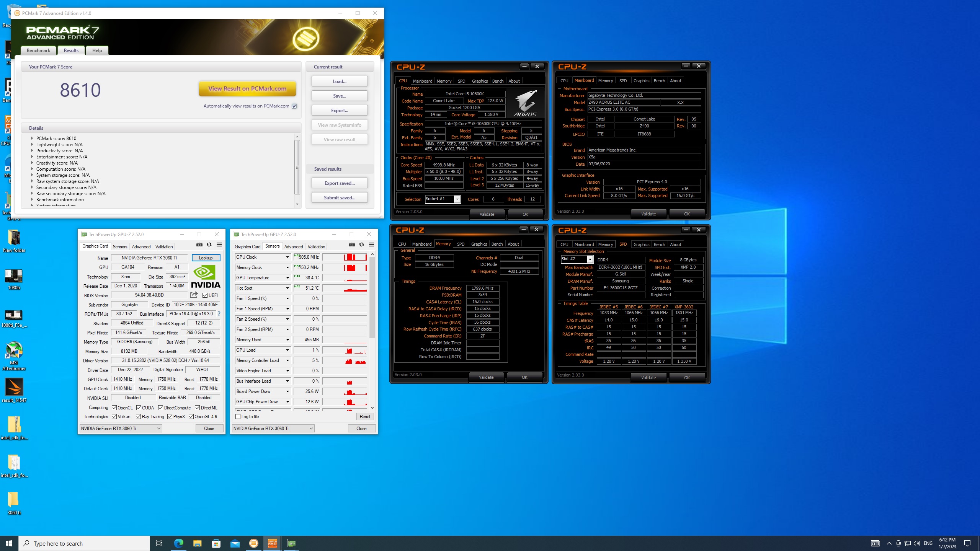Click GPU-Z taskbar icon
The height and width of the screenshot is (551, 980).
[x=291, y=543]
